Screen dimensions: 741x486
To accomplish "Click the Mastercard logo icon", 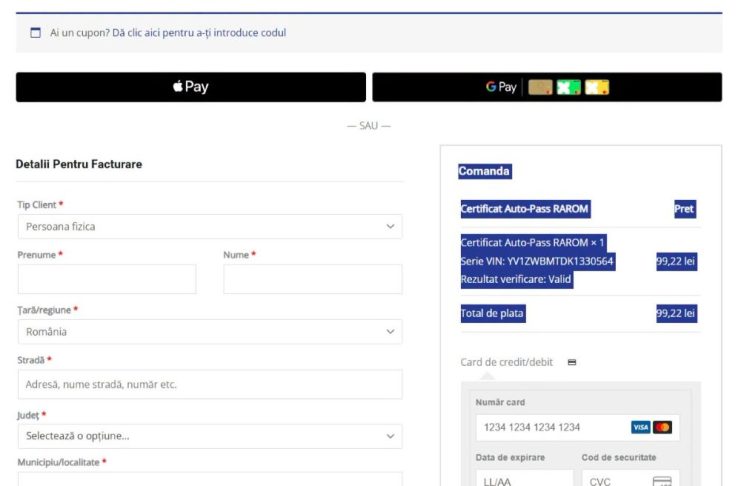I will [x=662, y=427].
